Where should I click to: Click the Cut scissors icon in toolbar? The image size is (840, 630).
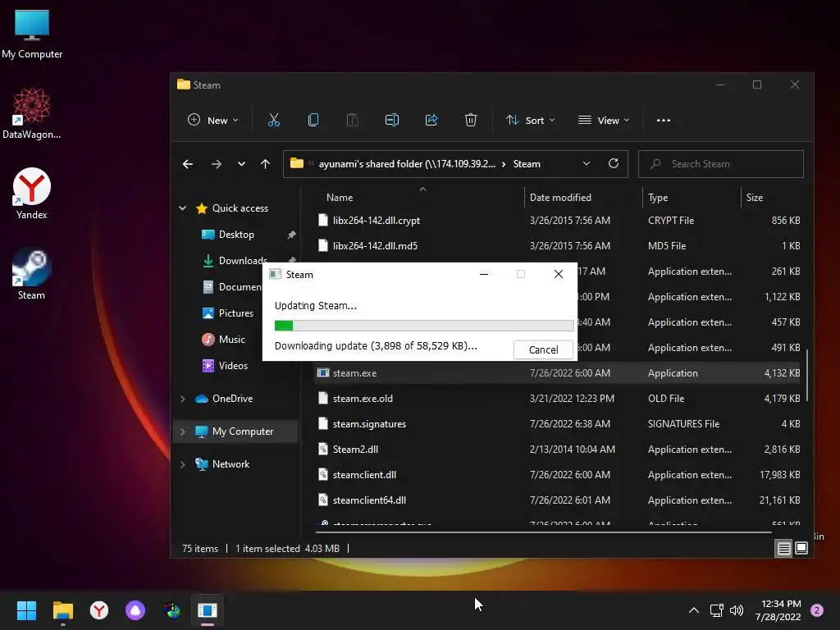(274, 120)
